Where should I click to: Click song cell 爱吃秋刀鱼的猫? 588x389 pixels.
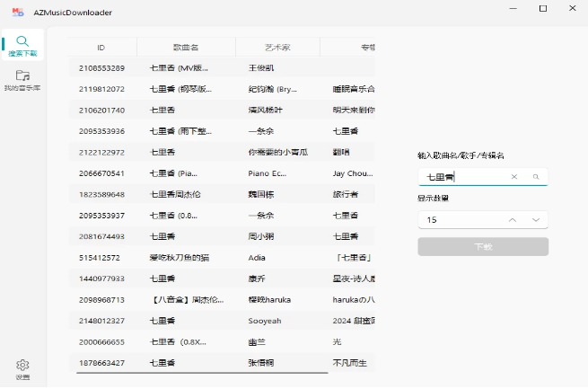click(x=180, y=258)
